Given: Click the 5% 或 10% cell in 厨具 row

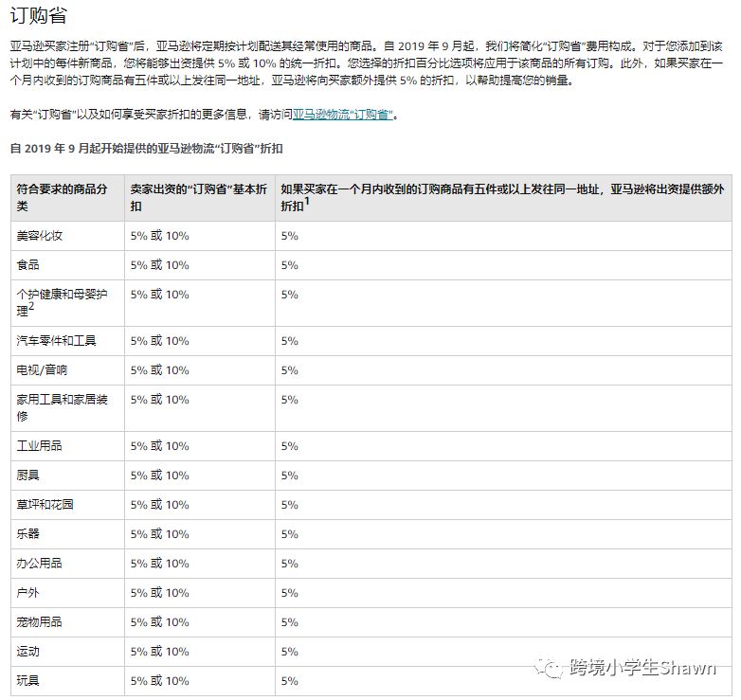Looking at the screenshot, I should [199, 475].
